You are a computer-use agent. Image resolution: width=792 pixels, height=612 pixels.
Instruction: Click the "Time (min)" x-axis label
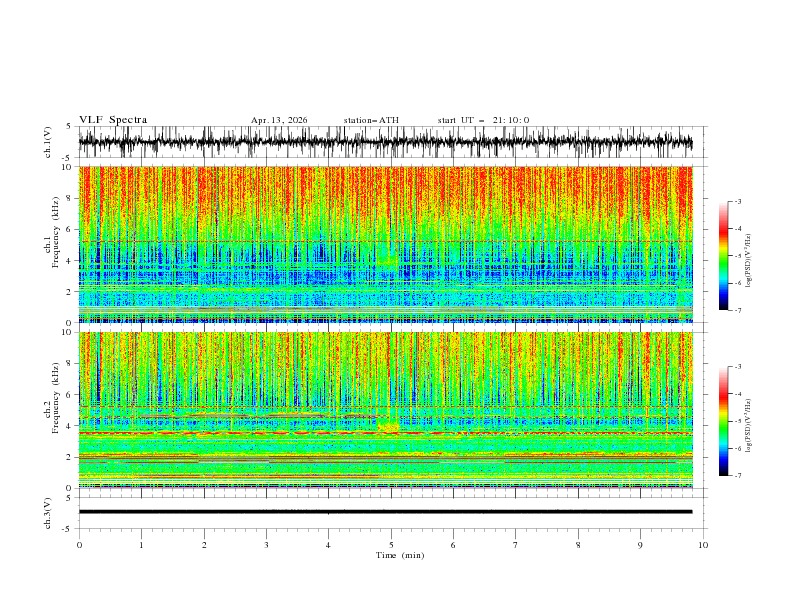[400, 555]
